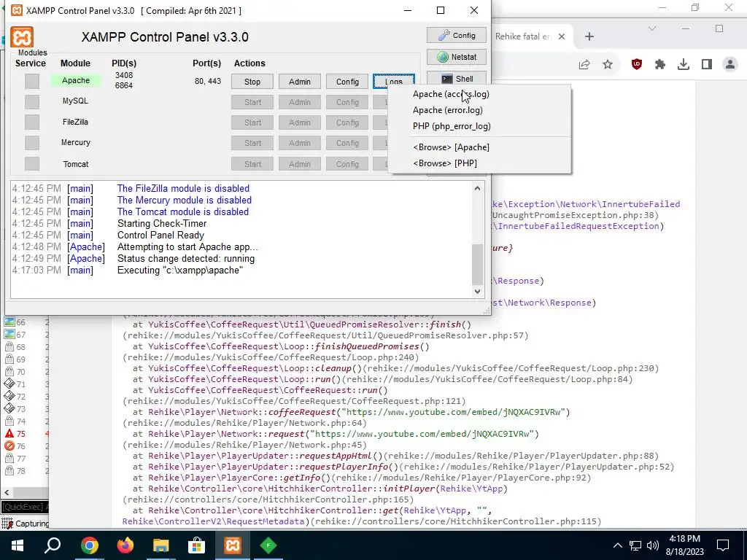Image resolution: width=747 pixels, height=560 pixels.
Task: Select row 71 in background list
Action: coord(26,384)
